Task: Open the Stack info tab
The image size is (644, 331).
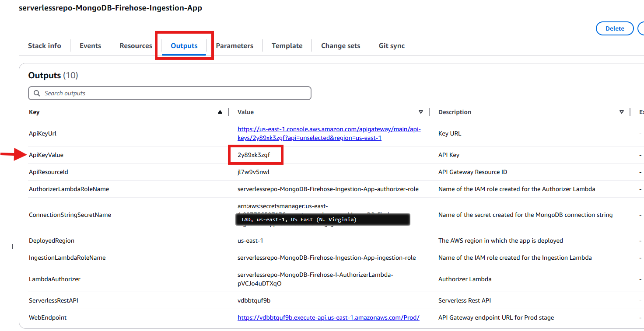Action: [45, 45]
